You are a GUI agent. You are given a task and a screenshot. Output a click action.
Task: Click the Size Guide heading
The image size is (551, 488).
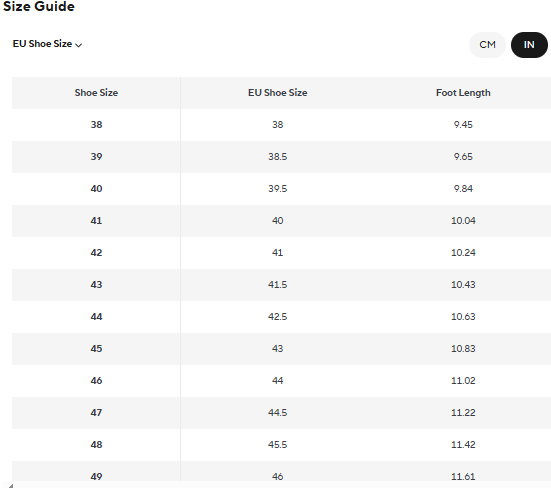coord(39,6)
